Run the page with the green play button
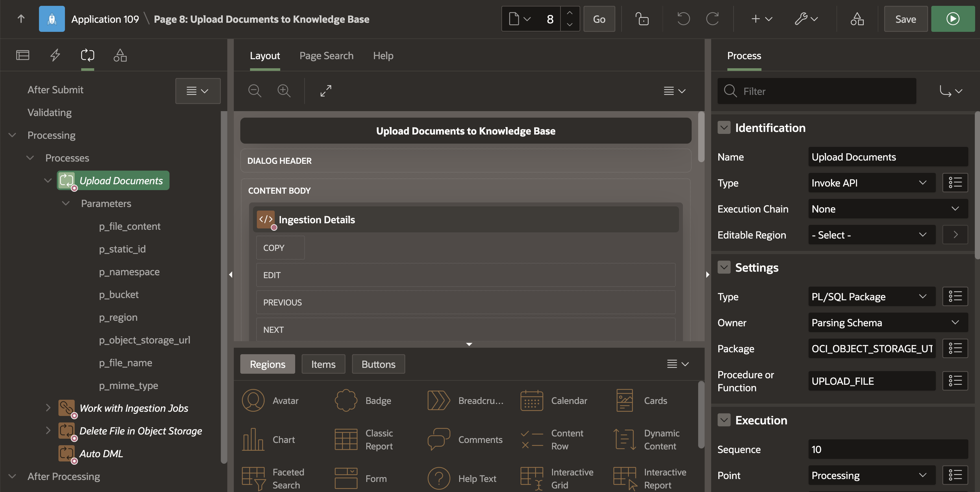Screen dimensions: 980x492 click(x=952, y=19)
